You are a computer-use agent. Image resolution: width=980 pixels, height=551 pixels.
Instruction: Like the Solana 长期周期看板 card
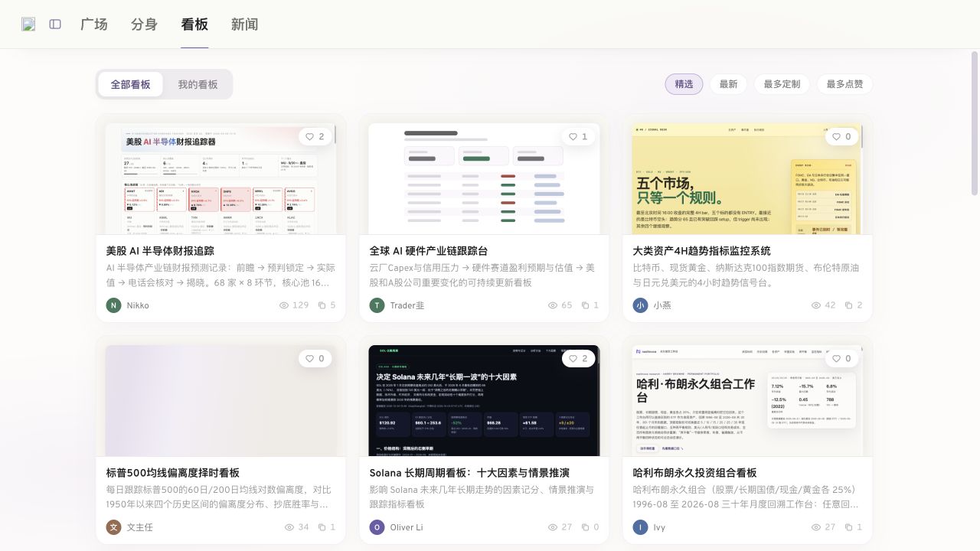click(x=578, y=358)
